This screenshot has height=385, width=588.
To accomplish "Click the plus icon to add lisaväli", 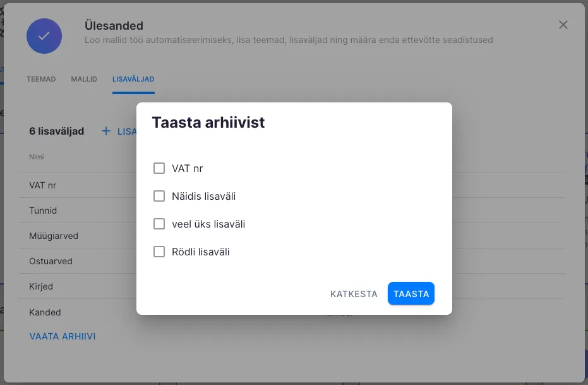I will click(106, 131).
